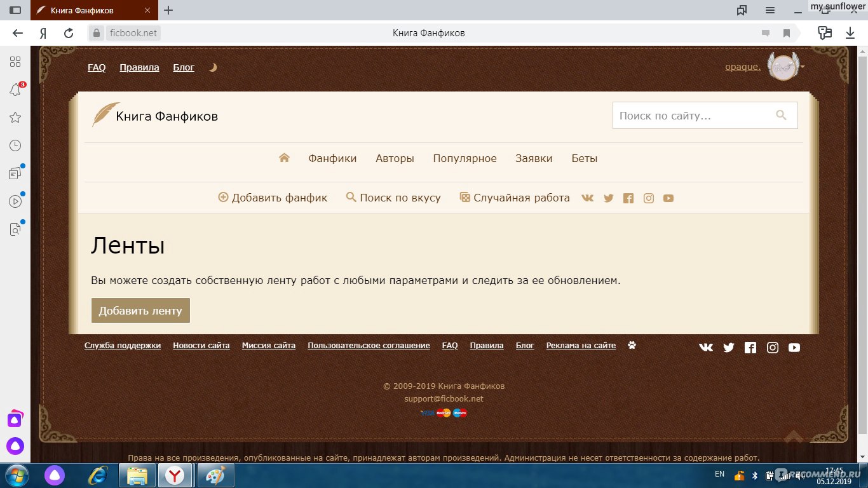Open Правила link in top bar
The image size is (868, 488).
(x=139, y=67)
